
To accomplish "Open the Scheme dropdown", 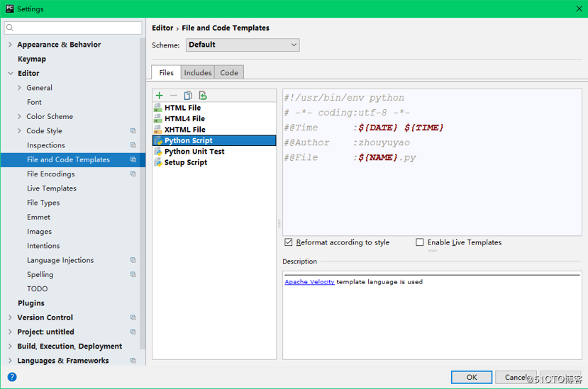I will pyautogui.click(x=243, y=45).
